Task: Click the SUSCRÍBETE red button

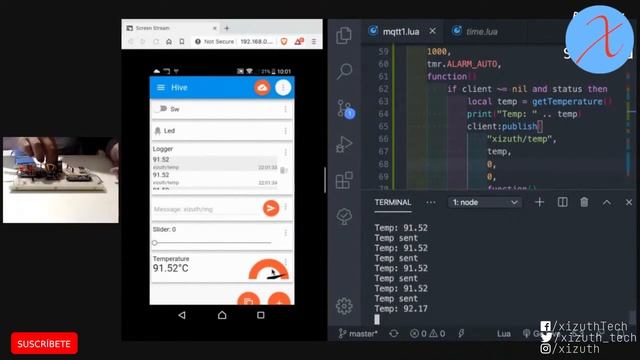Action: pos(44,344)
